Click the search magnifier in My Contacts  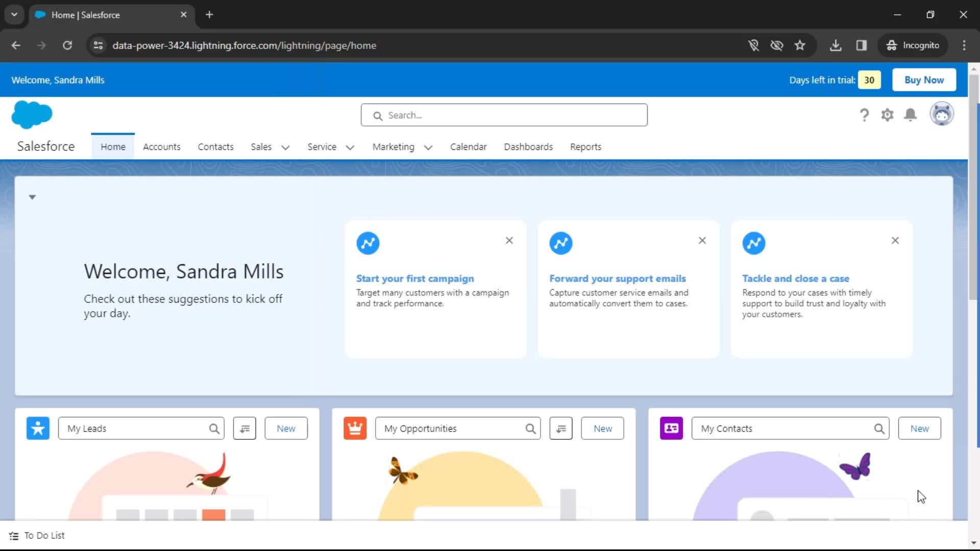(879, 429)
